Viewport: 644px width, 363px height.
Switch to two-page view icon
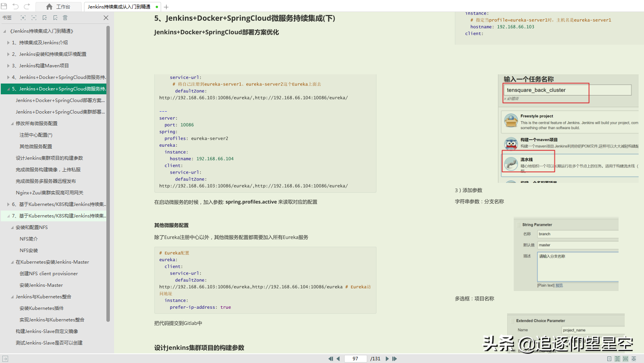(x=617, y=359)
